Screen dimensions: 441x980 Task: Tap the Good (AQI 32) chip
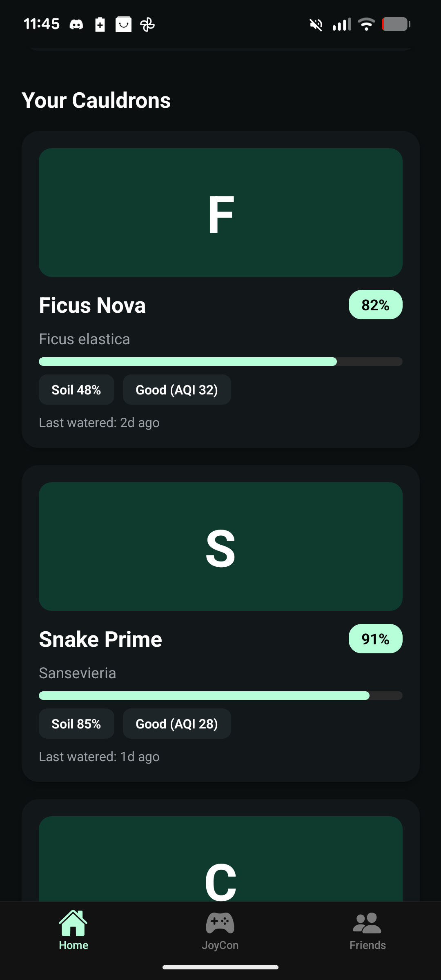(177, 390)
